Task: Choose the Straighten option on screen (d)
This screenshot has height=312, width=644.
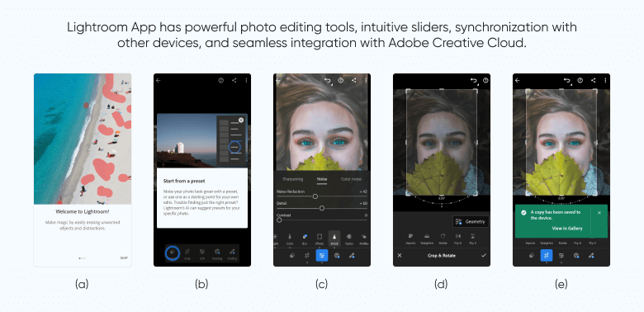Action: [427, 239]
